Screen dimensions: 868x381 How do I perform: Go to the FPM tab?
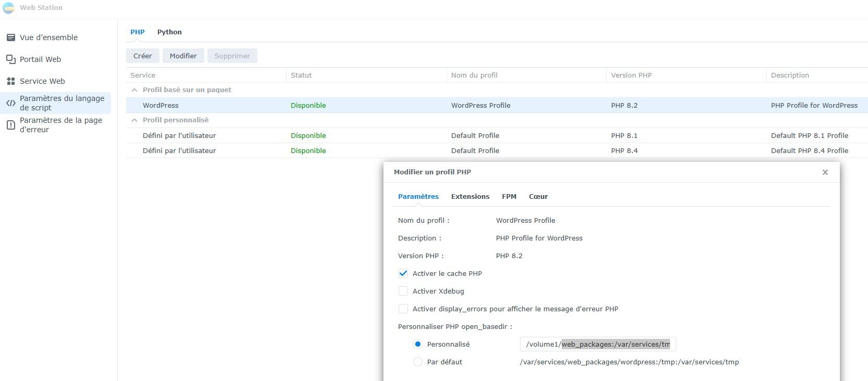tap(509, 197)
